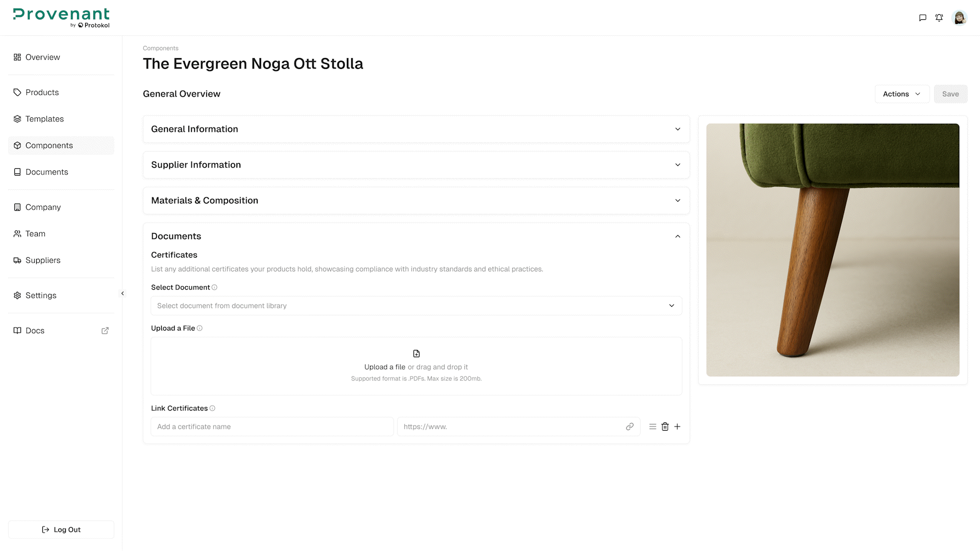Add another certificate row with the plus icon
Screen dimensions: 980x551
click(x=677, y=427)
